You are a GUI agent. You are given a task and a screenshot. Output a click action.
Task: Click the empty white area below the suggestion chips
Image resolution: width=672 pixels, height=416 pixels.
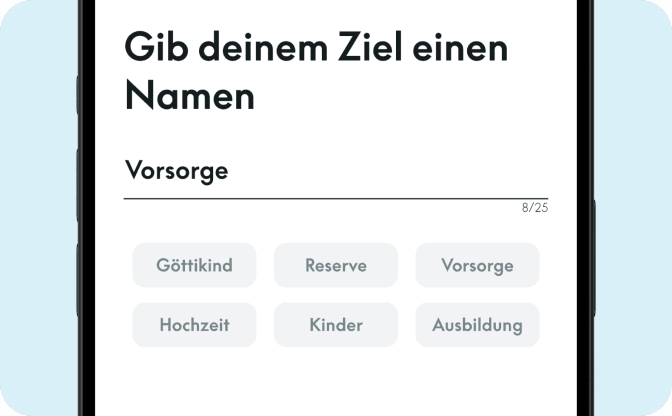pos(336,381)
